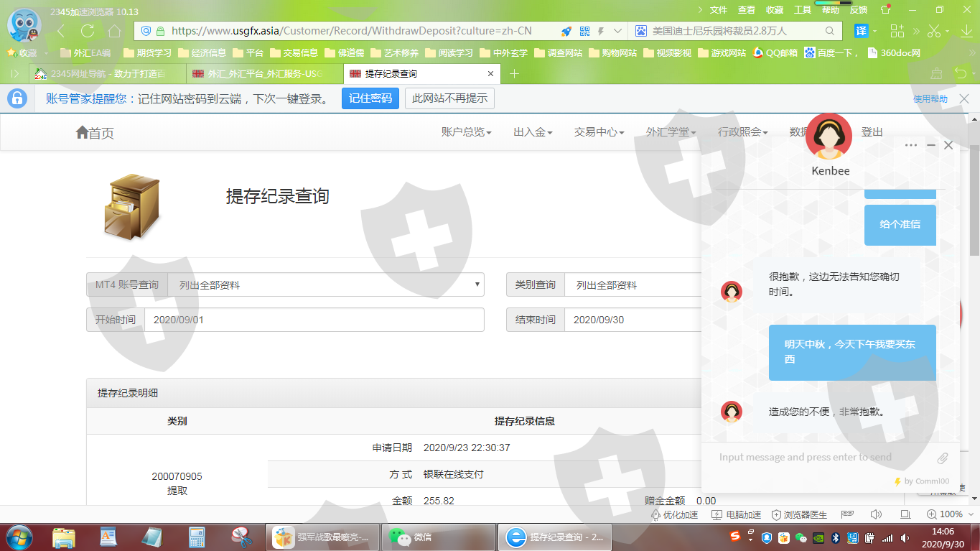The image size is (980, 551).
Task: Click the 开始时间 date field
Action: [314, 320]
